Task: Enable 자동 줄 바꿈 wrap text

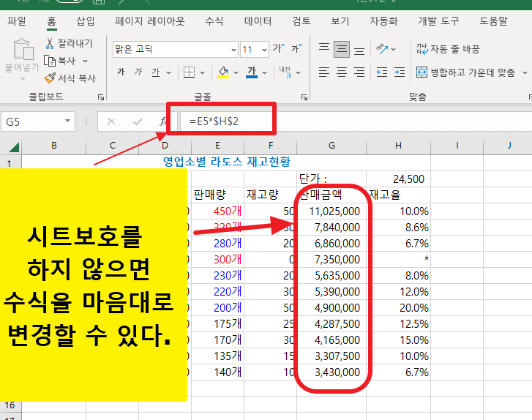Action: coord(448,49)
